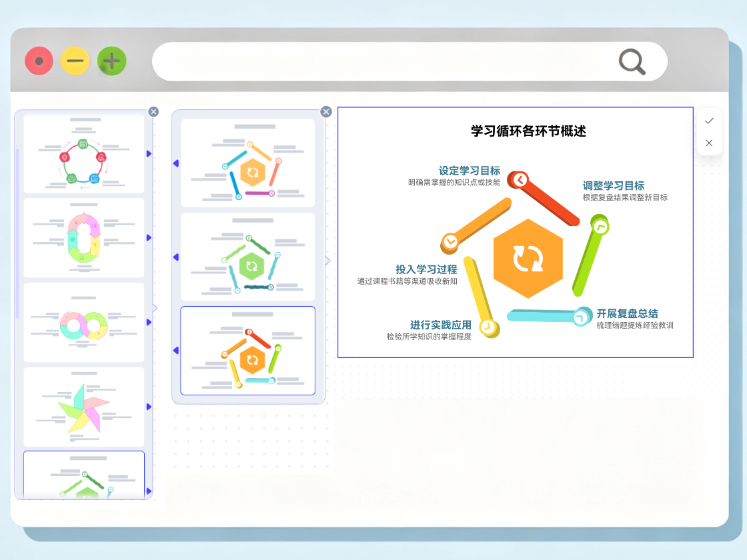Click the title 学习循环各环节概述
The height and width of the screenshot is (560, 747).
click(528, 131)
